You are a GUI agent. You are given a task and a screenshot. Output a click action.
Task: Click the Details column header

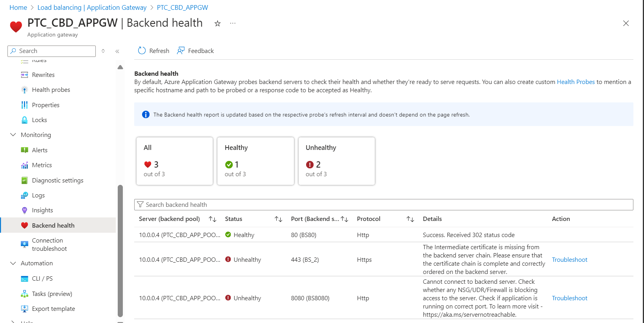[x=432, y=219]
